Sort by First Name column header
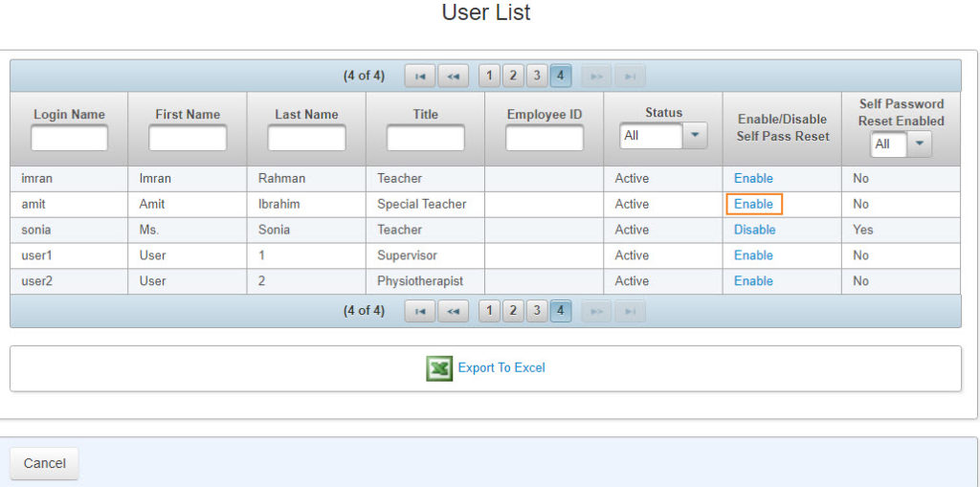The image size is (980, 487). tap(188, 115)
